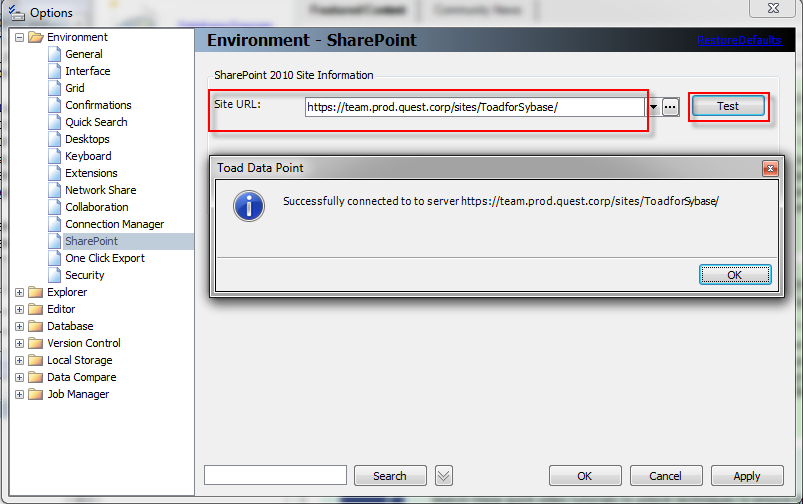Expand the Editor folder node
Screen dimensions: 803x504
(19, 309)
